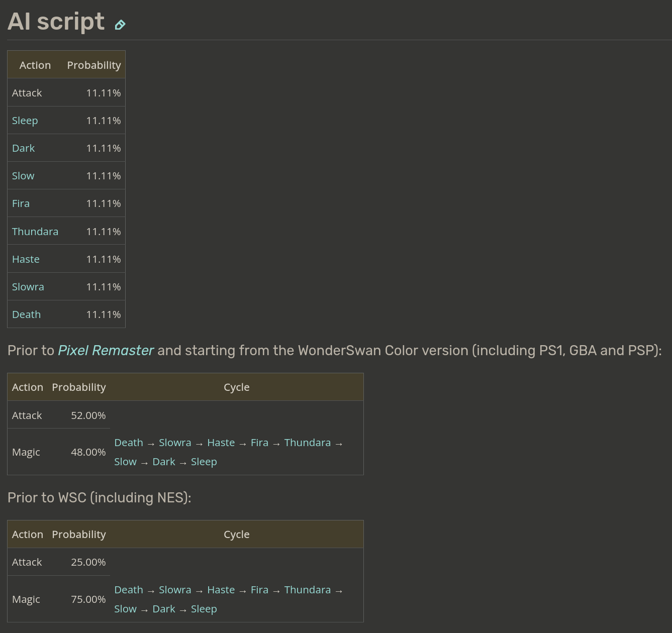The image size is (672, 633).
Task: Open the Dark link in the 11.11% table
Action: 24,148
